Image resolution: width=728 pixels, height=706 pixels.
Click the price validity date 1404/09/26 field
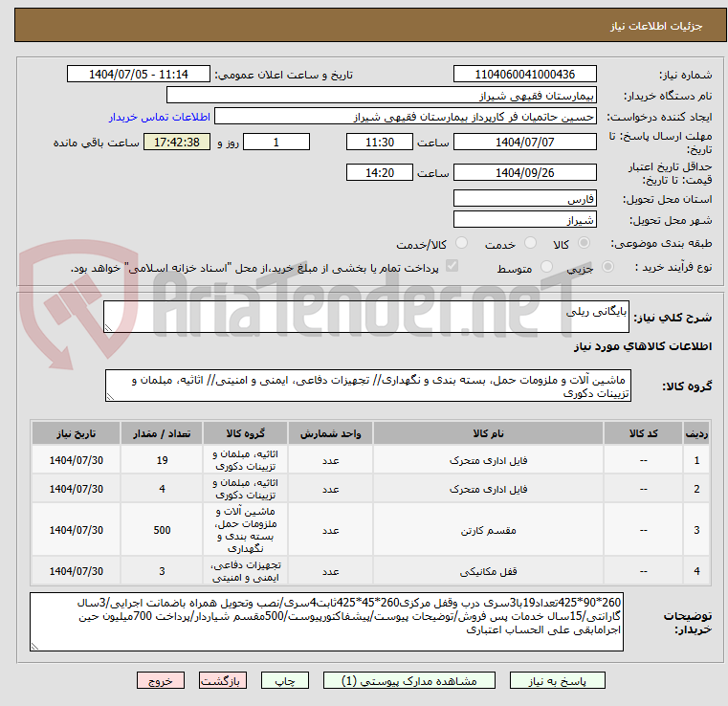click(524, 172)
